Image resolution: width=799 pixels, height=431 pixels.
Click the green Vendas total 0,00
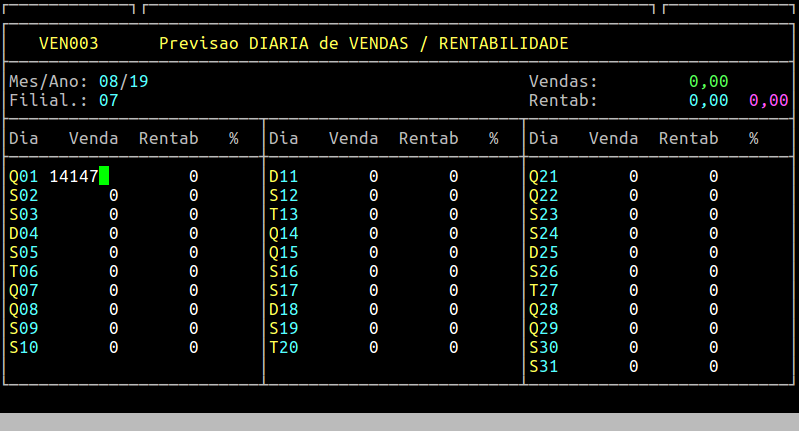tap(708, 81)
